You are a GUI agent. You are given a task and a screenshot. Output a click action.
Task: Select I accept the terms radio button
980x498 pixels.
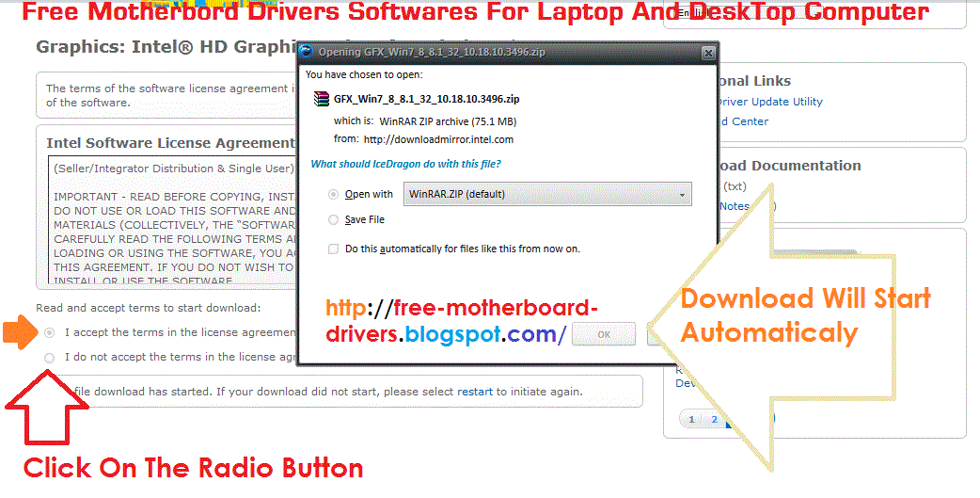49,333
